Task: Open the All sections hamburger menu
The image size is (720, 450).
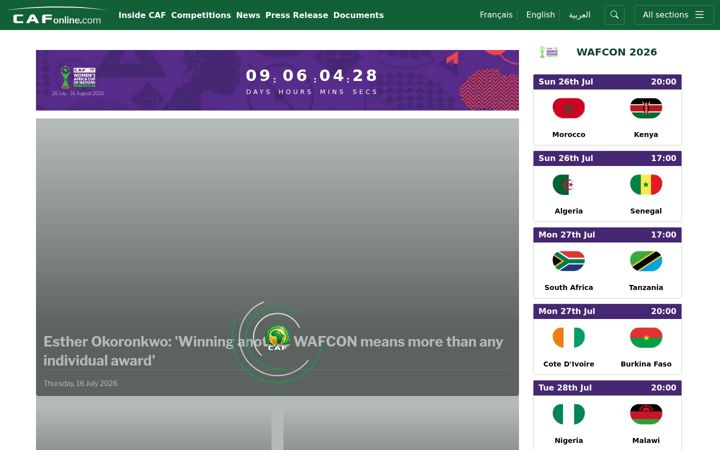Action: [674, 15]
